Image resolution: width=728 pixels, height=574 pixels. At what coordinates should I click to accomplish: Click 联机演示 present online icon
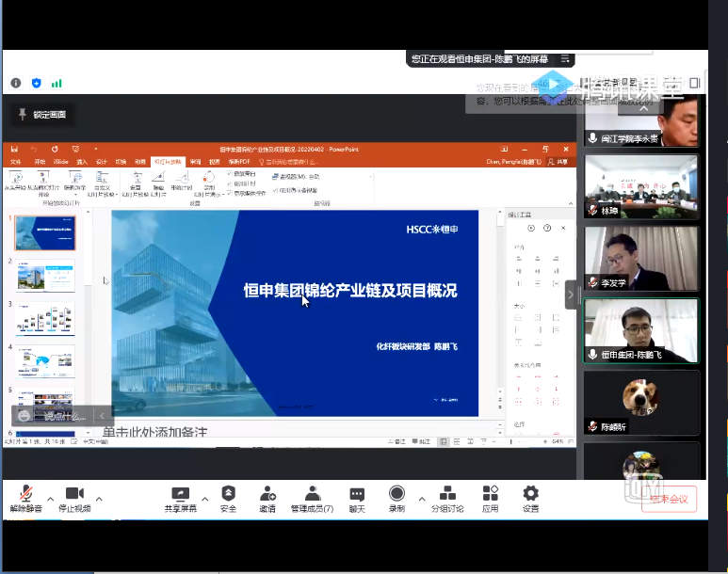point(74,183)
